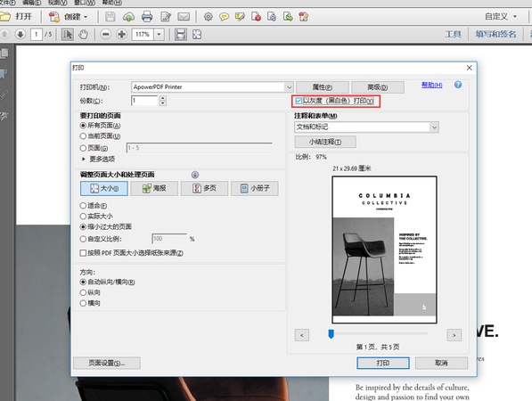Select the 小册子 booklet mode

click(255, 188)
